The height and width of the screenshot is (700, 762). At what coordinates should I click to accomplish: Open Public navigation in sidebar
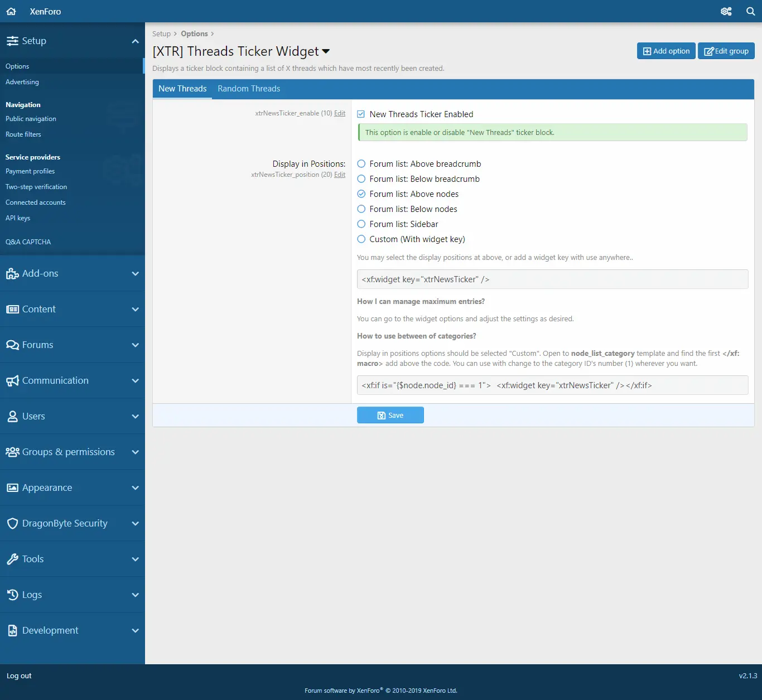click(x=31, y=119)
